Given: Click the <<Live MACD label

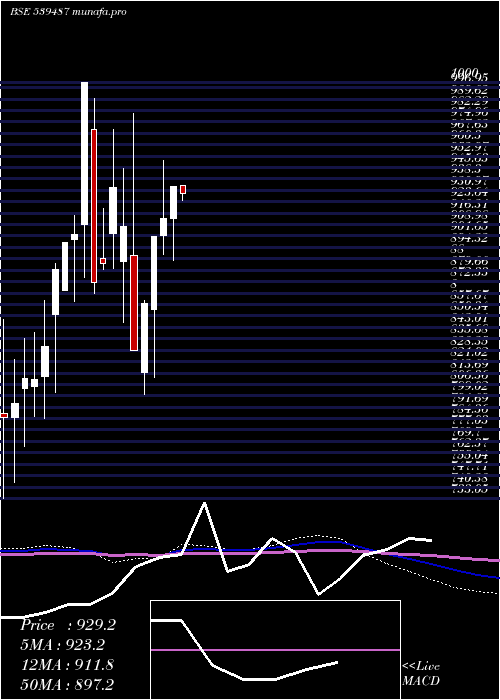Looking at the screenshot, I should 421,673.
